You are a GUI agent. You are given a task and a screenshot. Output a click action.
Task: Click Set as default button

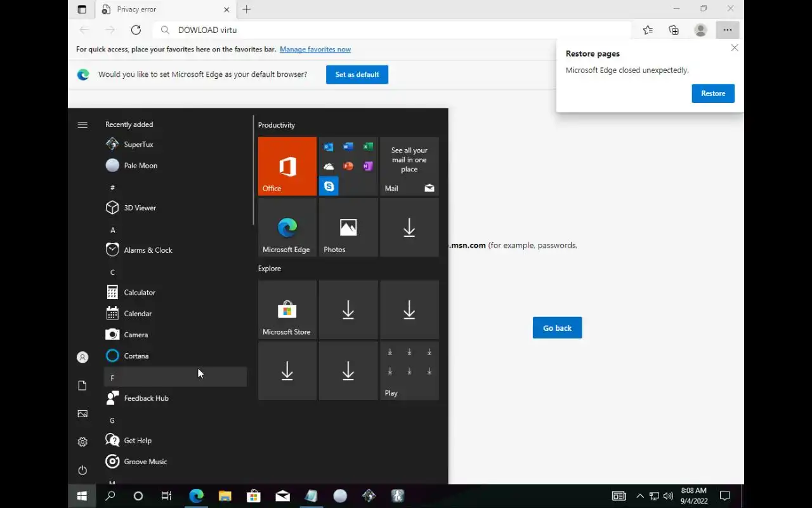[x=357, y=74]
